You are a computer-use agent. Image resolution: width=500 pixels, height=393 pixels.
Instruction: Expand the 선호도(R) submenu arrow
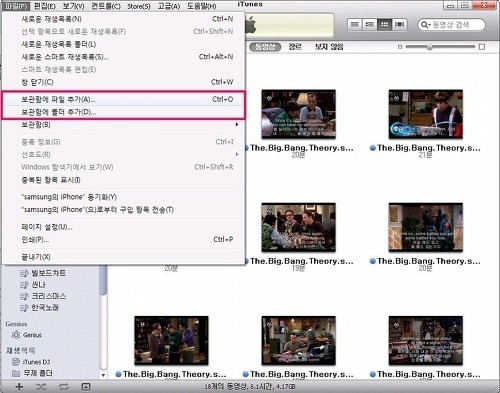click(237, 154)
